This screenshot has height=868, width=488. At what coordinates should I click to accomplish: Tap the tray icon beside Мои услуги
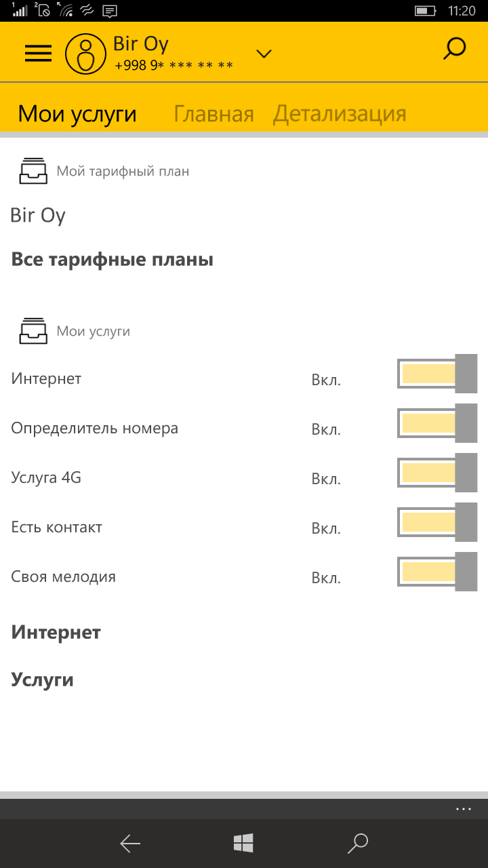33,331
